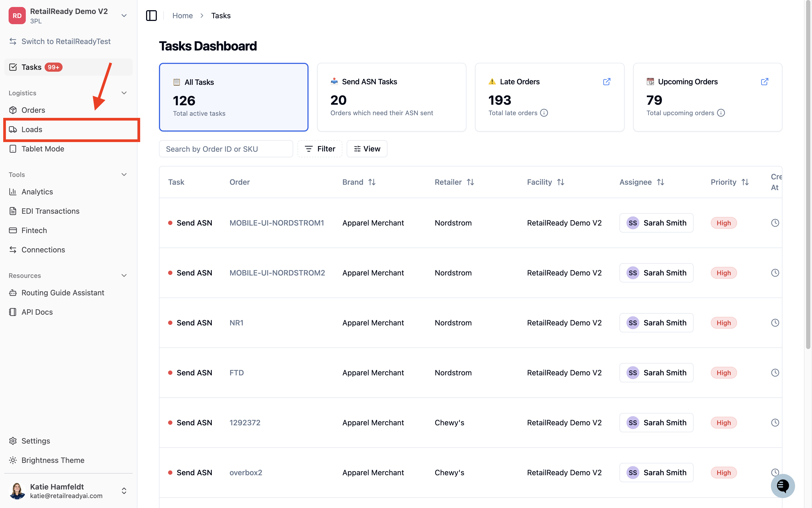Expand the Katie Hamfeldt account menu
The height and width of the screenshot is (508, 812).
(x=124, y=491)
